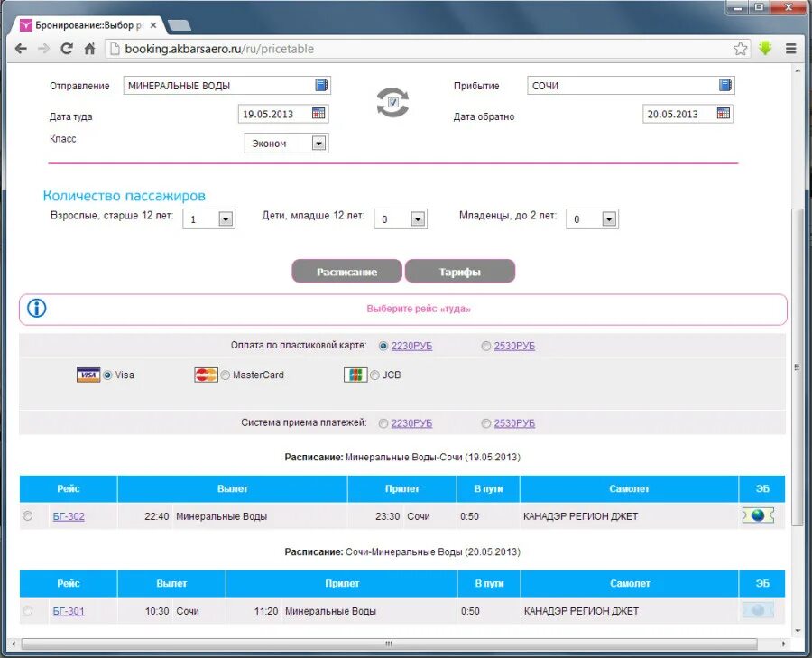This screenshot has height=658, width=812.
Task: Go back with the browser back arrow
Action: 21,49
